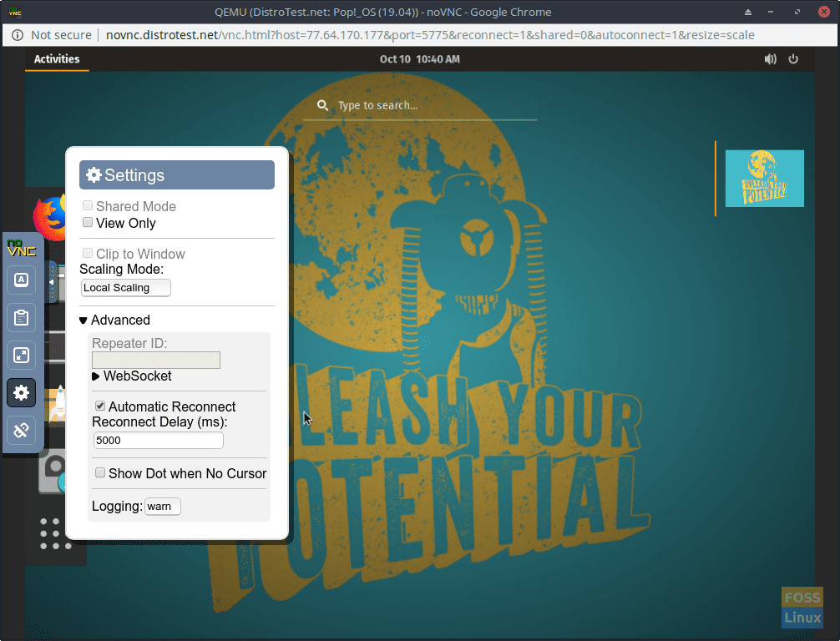This screenshot has width=840, height=641.
Task: Close settings via the gear button
Action: point(22,392)
